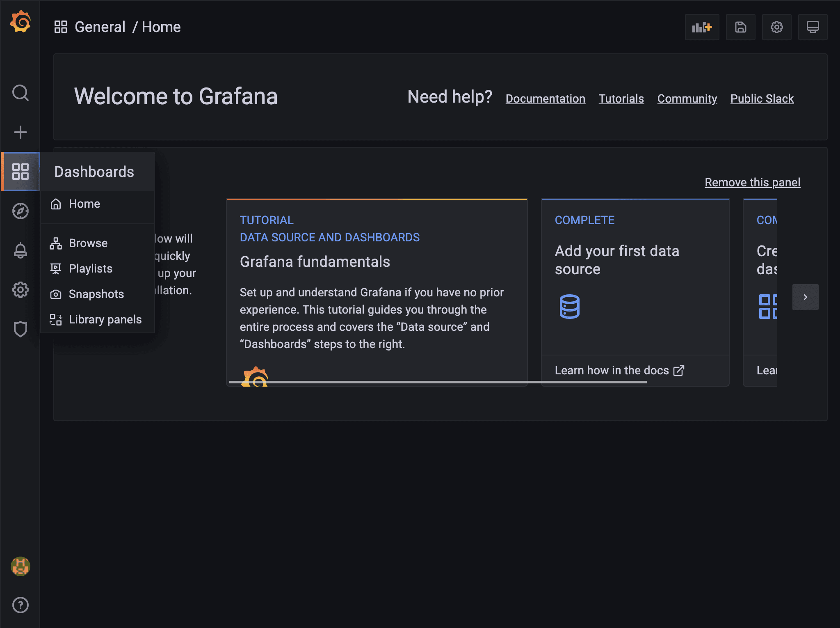Click the Save dashboard icon

pyautogui.click(x=741, y=27)
